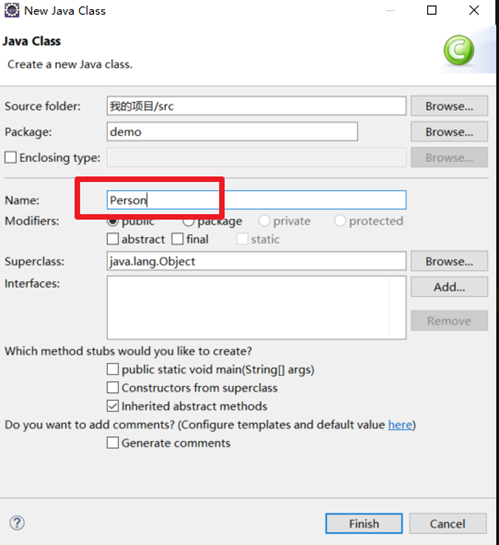The height and width of the screenshot is (545, 499).
Task: Enable the Enclosing type checkbox
Action: coord(10,157)
